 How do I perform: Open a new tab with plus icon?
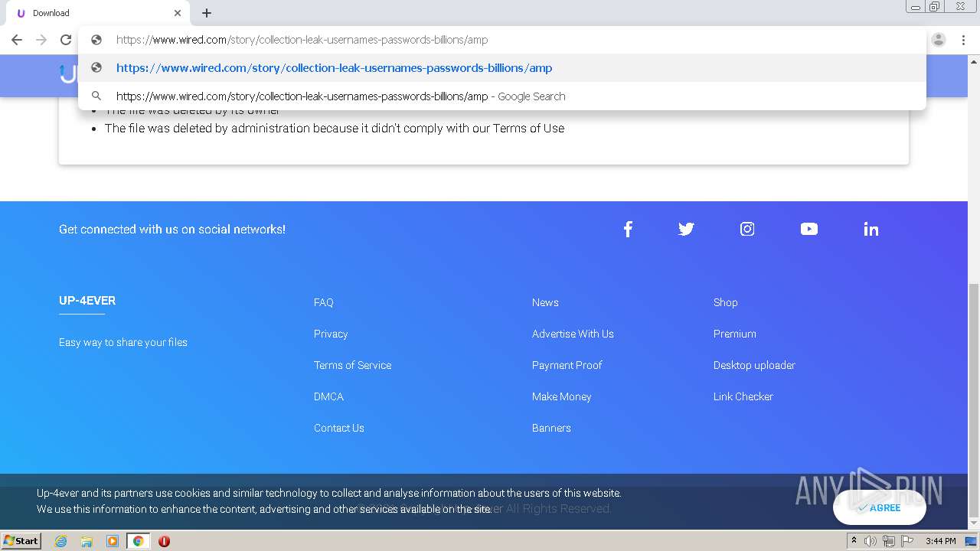click(x=207, y=13)
